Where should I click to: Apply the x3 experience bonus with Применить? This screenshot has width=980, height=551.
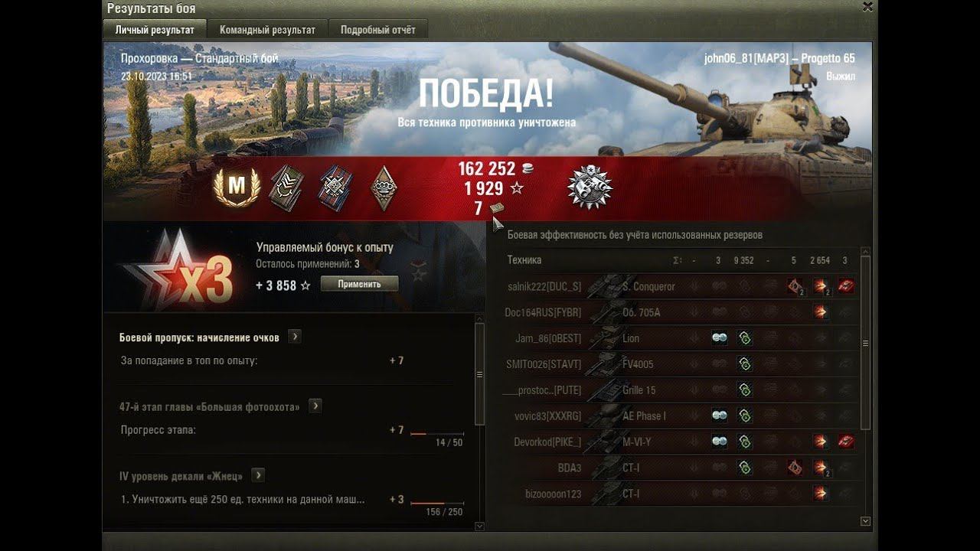pos(359,284)
